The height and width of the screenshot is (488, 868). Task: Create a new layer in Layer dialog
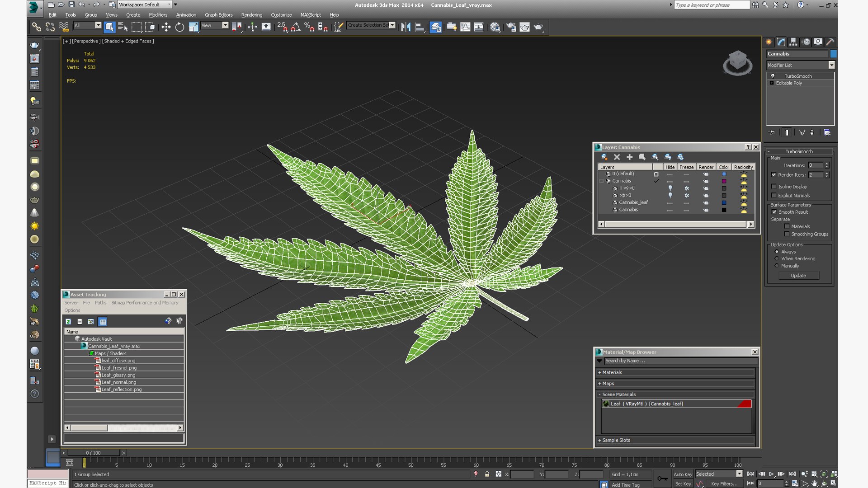pyautogui.click(x=604, y=157)
